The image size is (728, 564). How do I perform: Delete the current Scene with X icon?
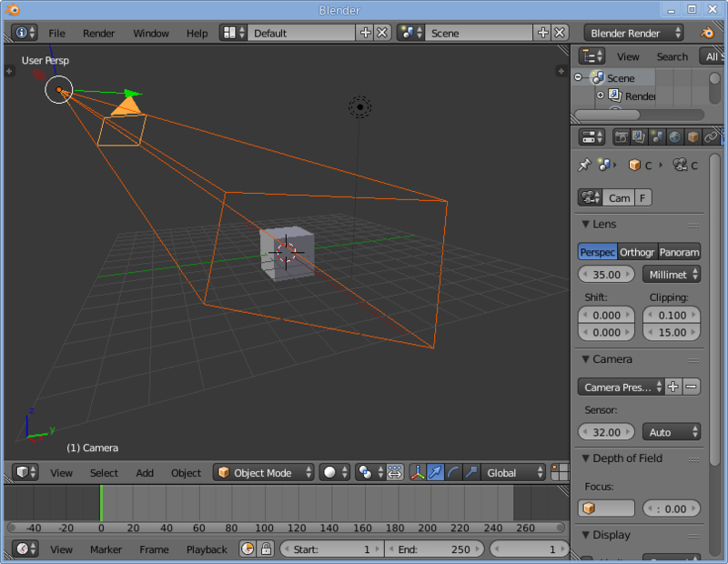560,33
